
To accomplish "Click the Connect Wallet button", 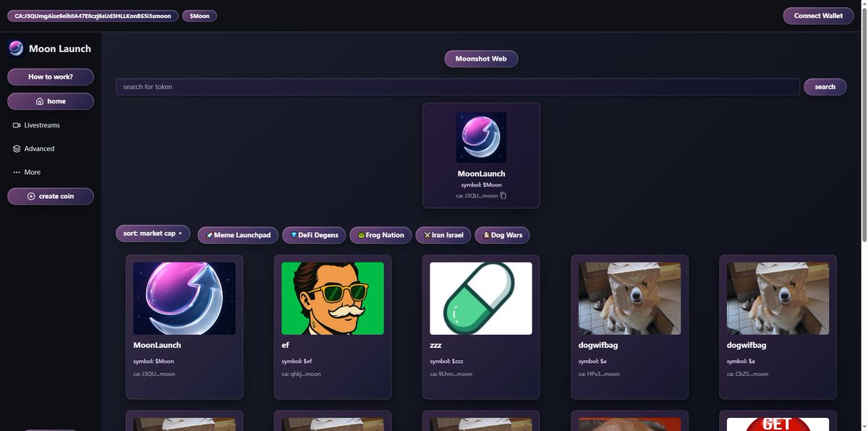I will pos(818,16).
